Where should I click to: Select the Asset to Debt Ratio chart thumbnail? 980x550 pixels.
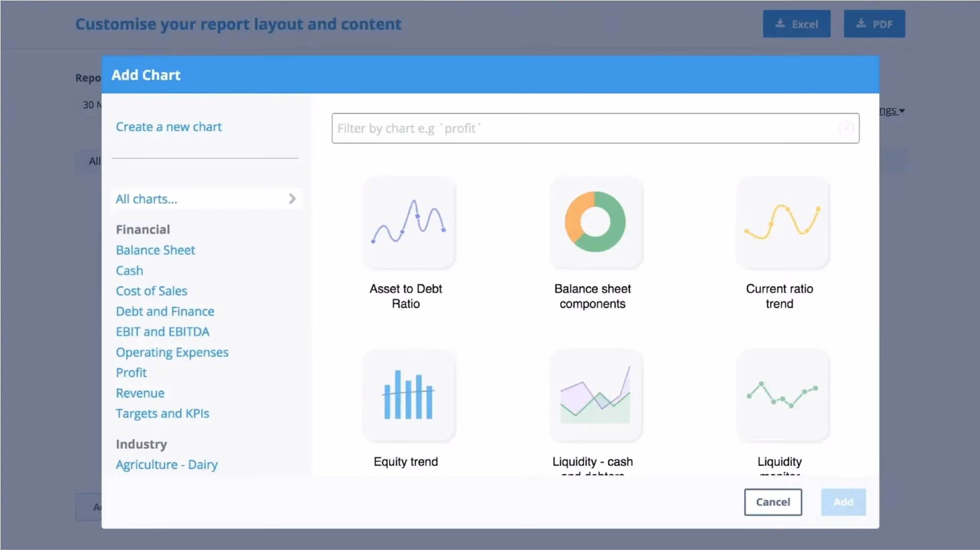[x=408, y=222]
